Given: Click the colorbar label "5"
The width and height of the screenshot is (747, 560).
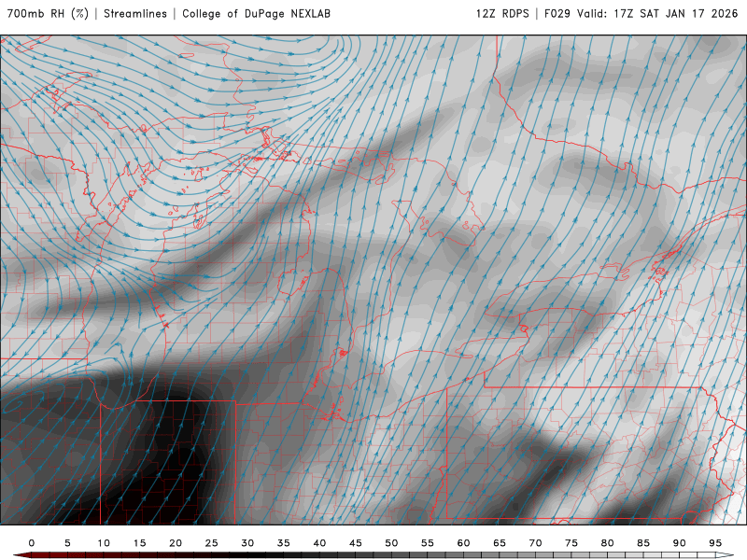Looking at the screenshot, I should (67, 543).
